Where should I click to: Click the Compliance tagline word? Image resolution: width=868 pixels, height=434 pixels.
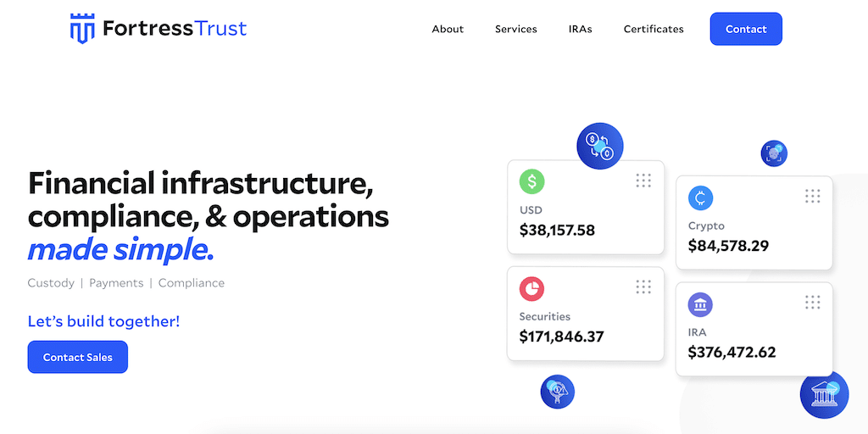coord(192,283)
